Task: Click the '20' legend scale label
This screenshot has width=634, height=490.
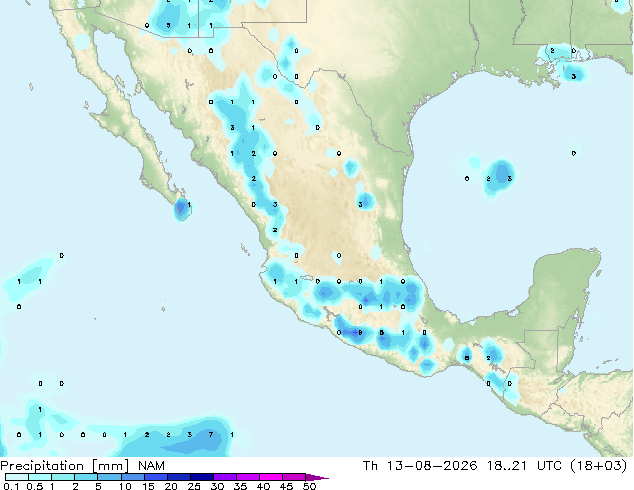Action: point(171,486)
